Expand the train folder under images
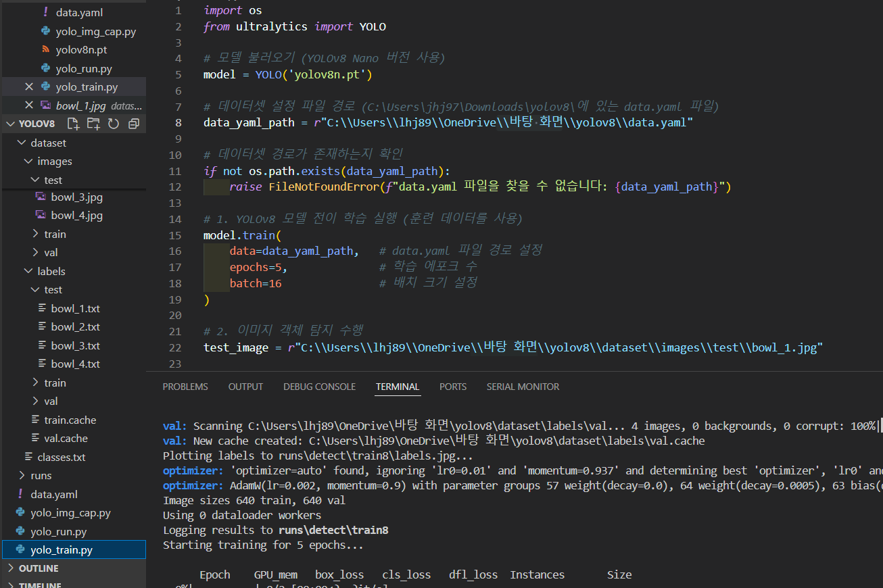 35,234
